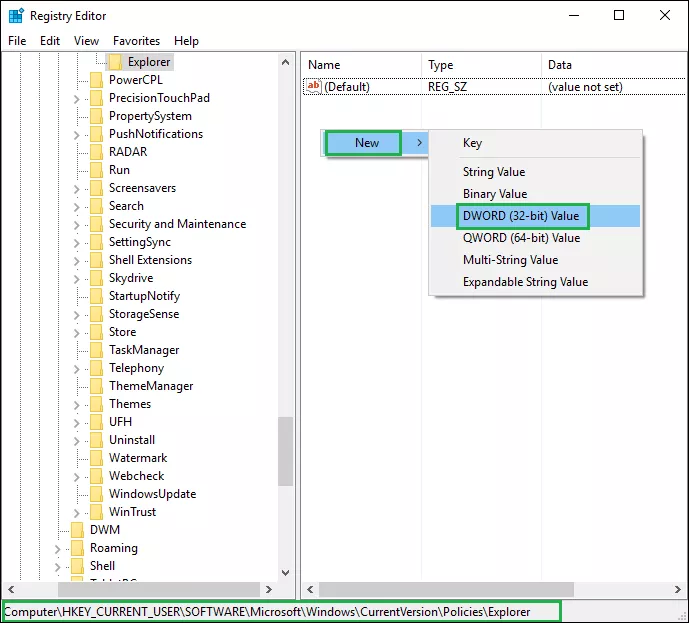Select Multi-String Value option
Screen dimensions: 689x623
pos(535,260)
